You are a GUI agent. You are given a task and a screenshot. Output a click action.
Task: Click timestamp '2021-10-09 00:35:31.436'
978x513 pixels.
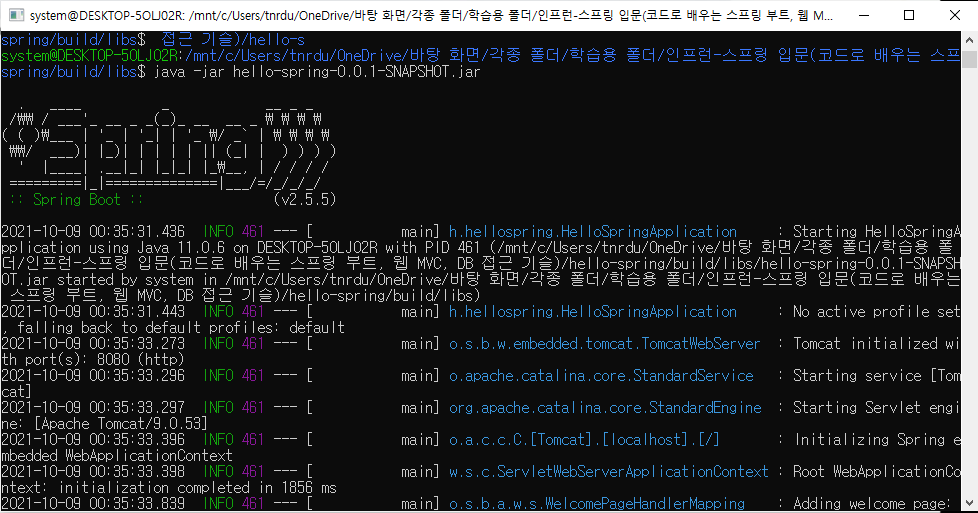pyautogui.click(x=93, y=232)
